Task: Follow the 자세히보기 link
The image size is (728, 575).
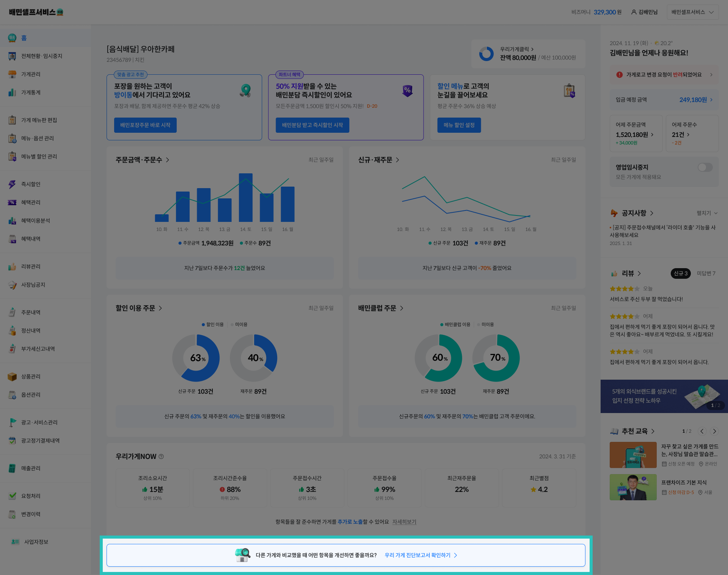Action: tap(404, 522)
